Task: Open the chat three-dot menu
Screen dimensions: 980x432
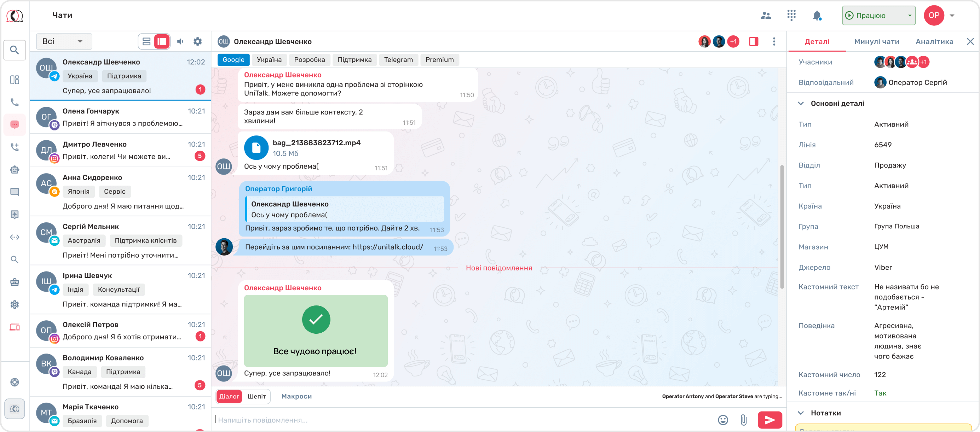Action: (774, 41)
